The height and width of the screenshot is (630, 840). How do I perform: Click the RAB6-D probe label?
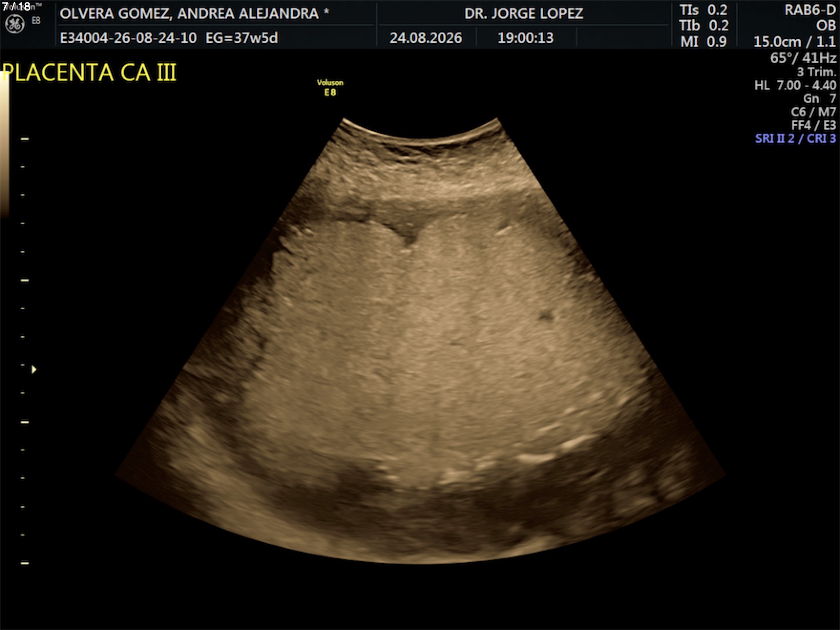pyautogui.click(x=810, y=10)
